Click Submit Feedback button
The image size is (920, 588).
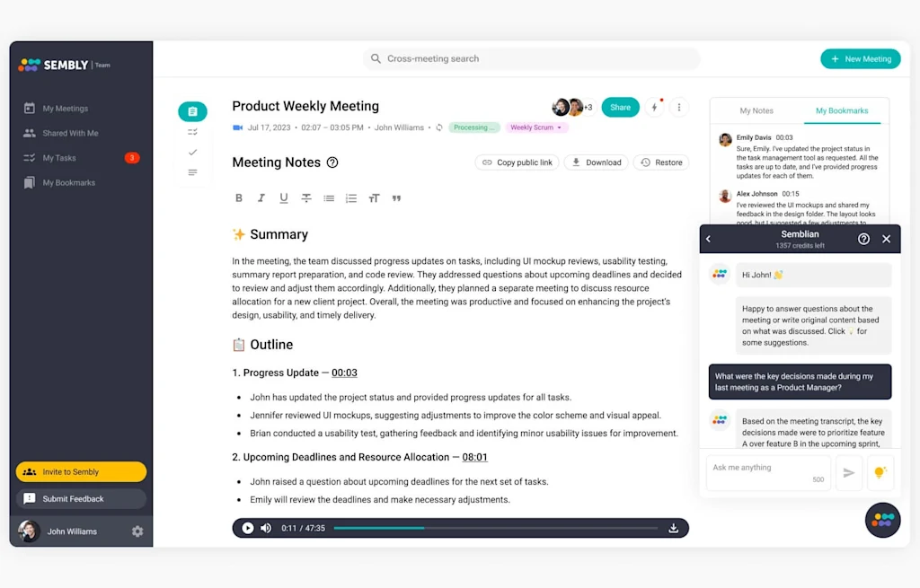81,498
